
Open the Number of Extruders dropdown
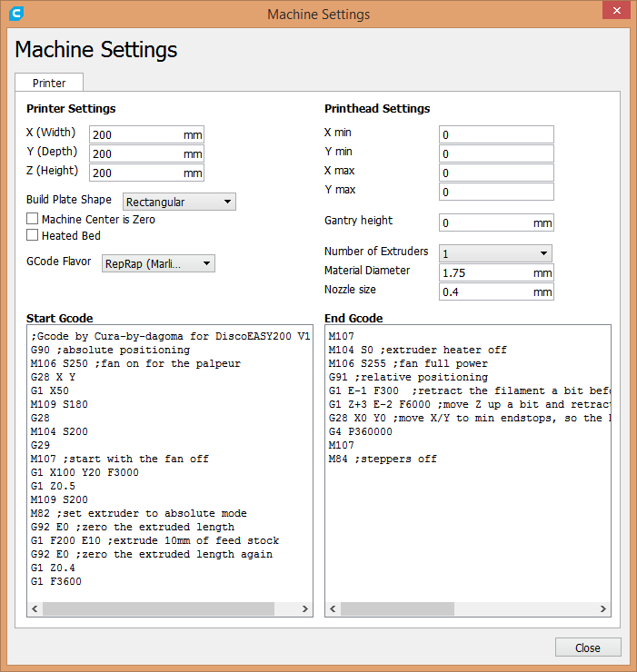(x=495, y=253)
